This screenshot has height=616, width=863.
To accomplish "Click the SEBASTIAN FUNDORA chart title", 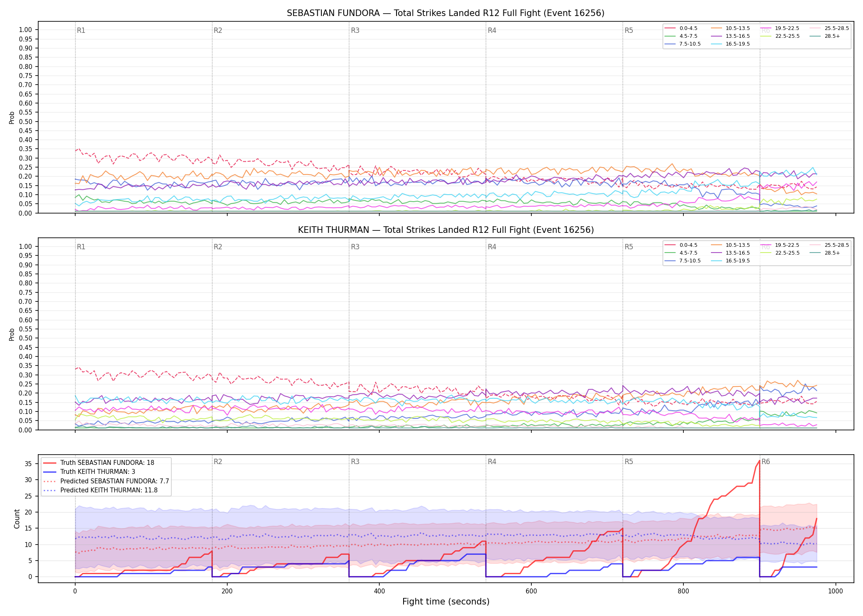I will click(445, 13).
